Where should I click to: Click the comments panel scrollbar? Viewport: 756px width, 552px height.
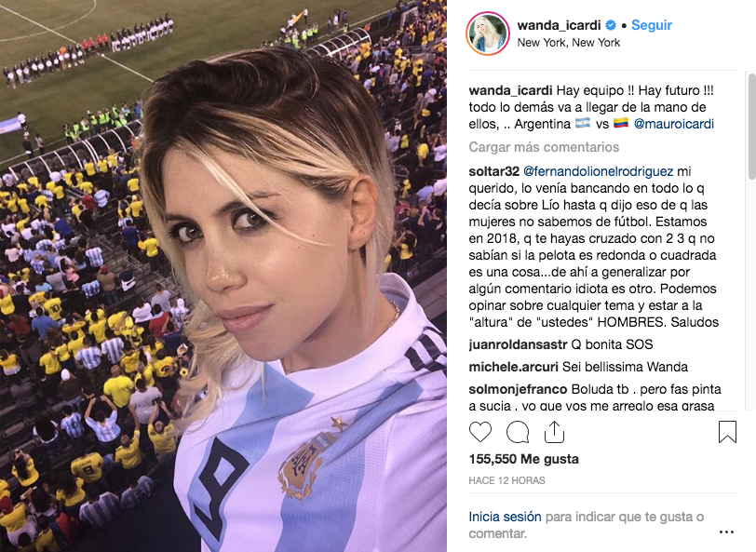[751, 127]
